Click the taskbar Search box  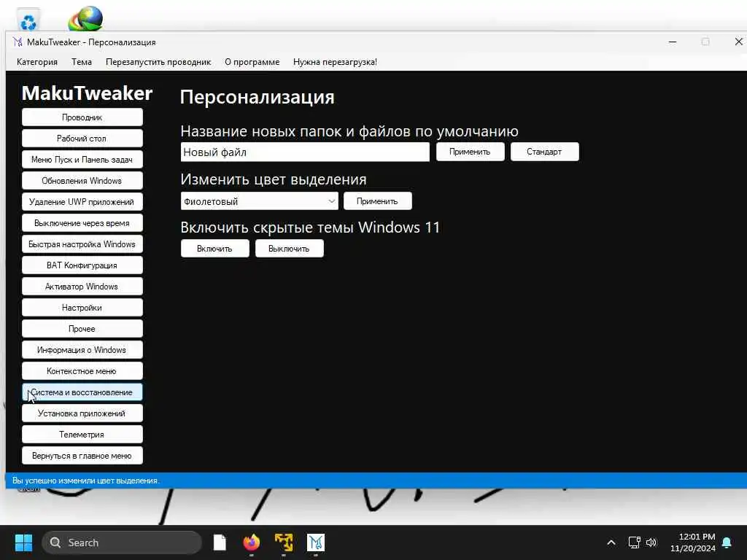pos(122,542)
